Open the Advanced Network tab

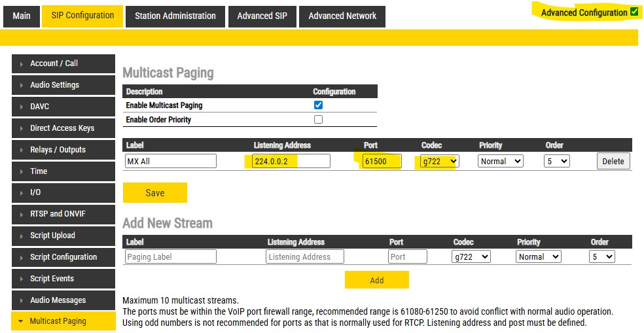[342, 16]
